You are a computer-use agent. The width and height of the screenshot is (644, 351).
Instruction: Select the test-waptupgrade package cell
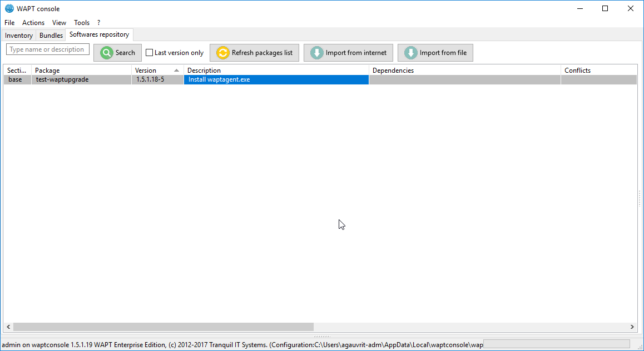click(81, 79)
